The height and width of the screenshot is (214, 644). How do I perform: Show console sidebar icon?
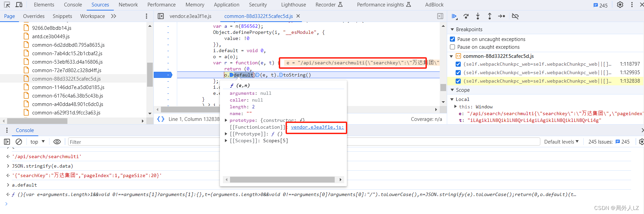pos(7,142)
